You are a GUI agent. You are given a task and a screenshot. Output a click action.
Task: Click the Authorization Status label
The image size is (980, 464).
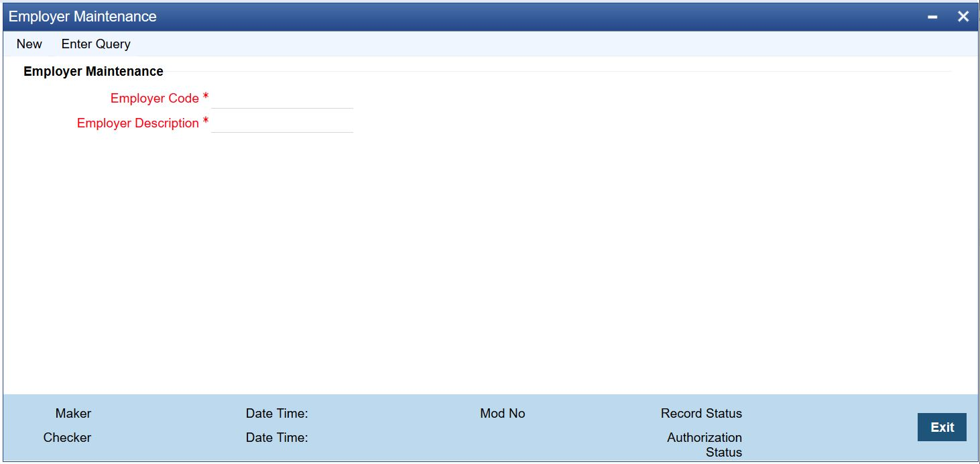point(705,445)
